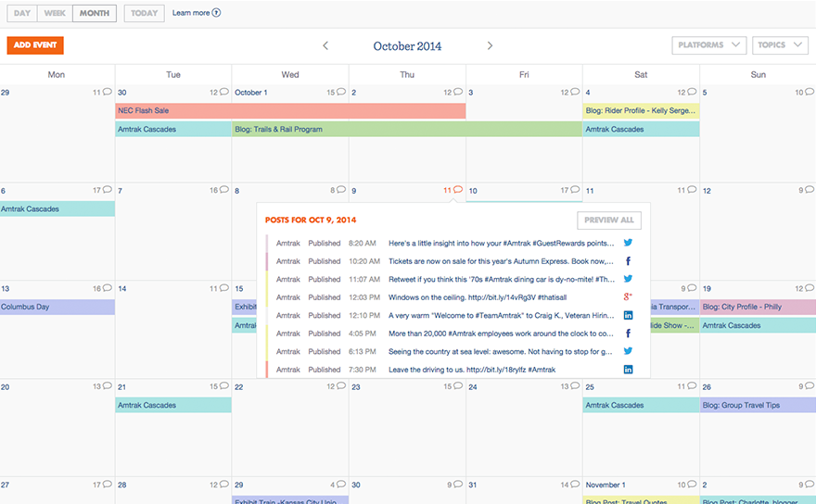Click the LinkedIn icon on the 12:10 PM post
816x504 pixels.
[x=628, y=315]
